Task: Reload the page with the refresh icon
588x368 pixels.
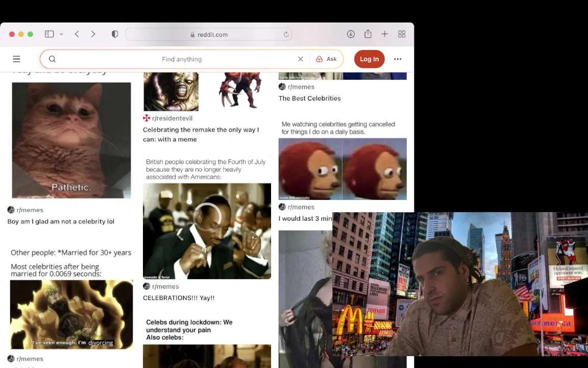Action: pos(286,34)
